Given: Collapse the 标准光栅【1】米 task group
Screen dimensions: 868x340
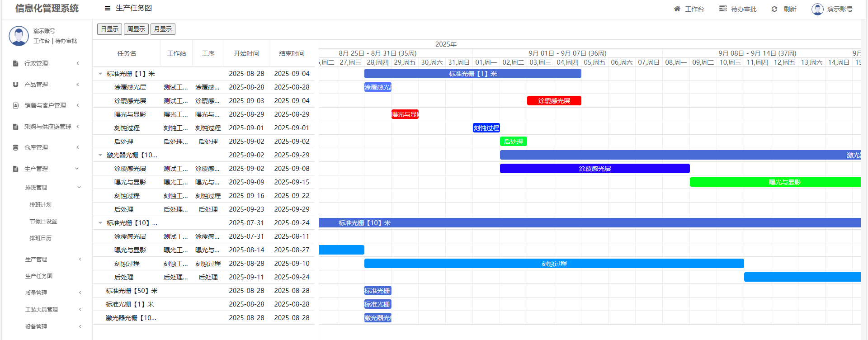Looking at the screenshot, I should click(x=100, y=74).
